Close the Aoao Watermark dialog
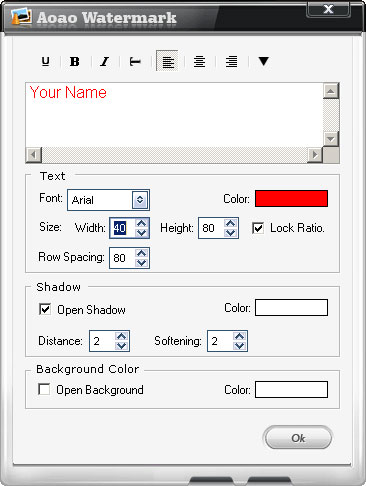Viewport: 366px width, 486px height. coord(328,9)
